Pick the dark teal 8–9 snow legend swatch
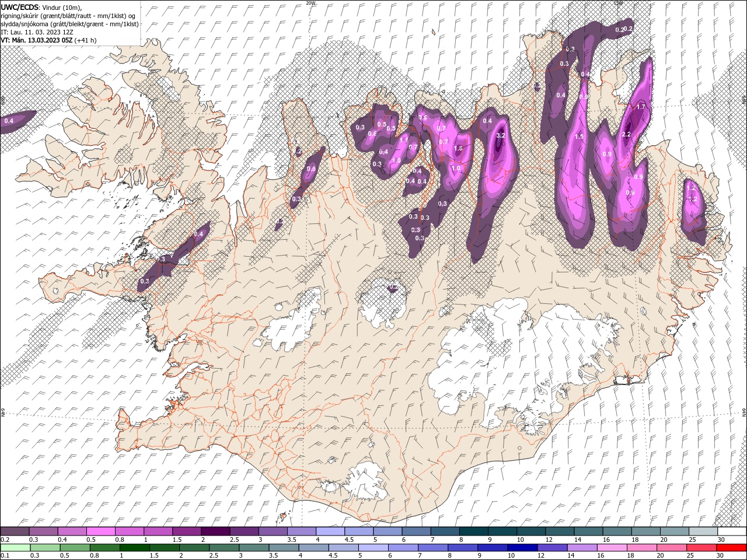The height and width of the screenshot is (560, 747). pos(474,531)
